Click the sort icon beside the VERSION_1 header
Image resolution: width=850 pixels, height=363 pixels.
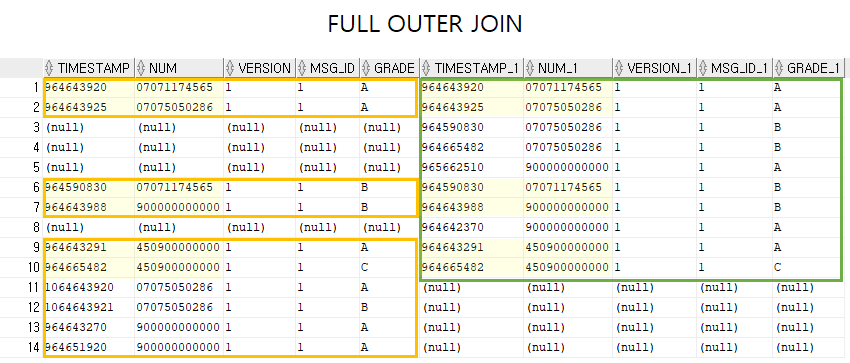pos(619,68)
